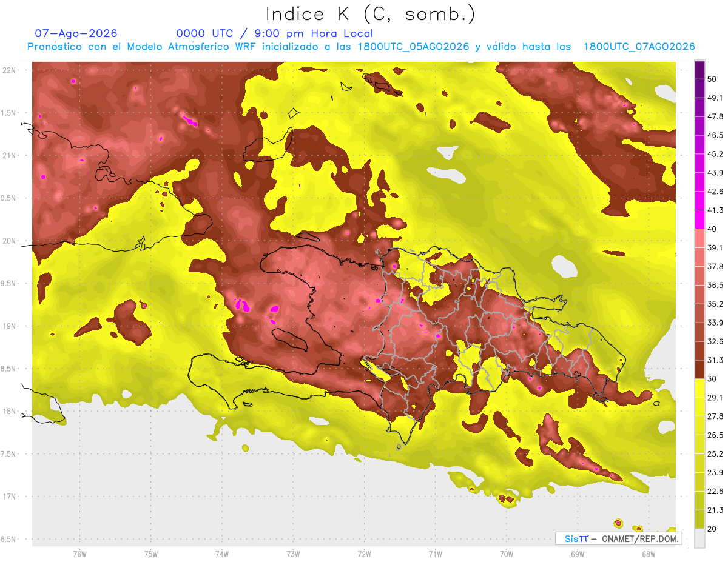Click the '20' colorbar label
The image size is (728, 562).
point(713,529)
